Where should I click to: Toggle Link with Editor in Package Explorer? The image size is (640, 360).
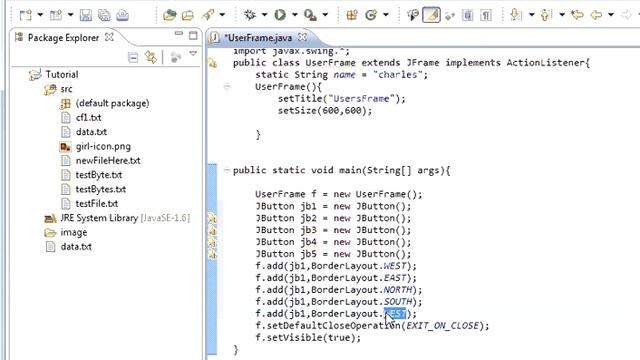click(x=151, y=58)
